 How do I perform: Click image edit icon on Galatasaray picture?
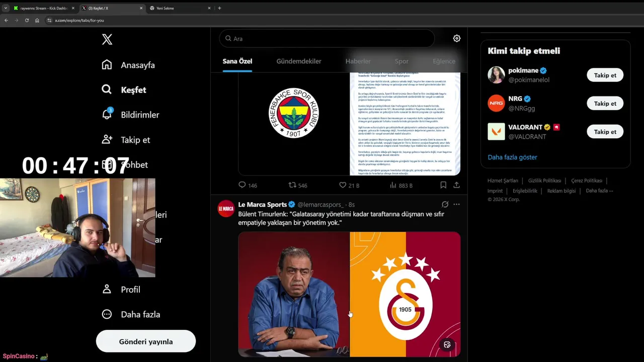447,344
